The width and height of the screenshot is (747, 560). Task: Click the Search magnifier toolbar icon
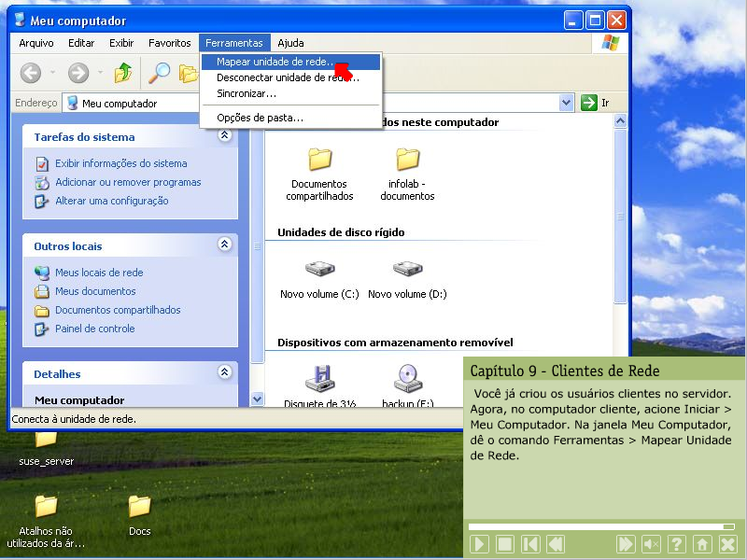(x=161, y=73)
